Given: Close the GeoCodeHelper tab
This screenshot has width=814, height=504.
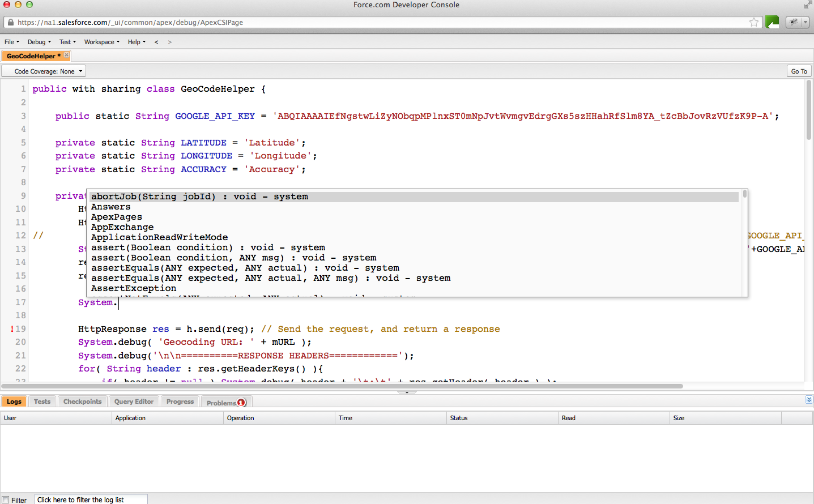Looking at the screenshot, I should [66, 55].
